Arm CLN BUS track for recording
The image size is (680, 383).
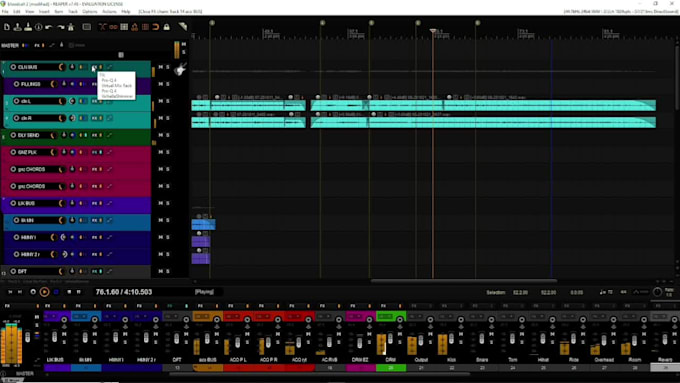click(x=13, y=67)
